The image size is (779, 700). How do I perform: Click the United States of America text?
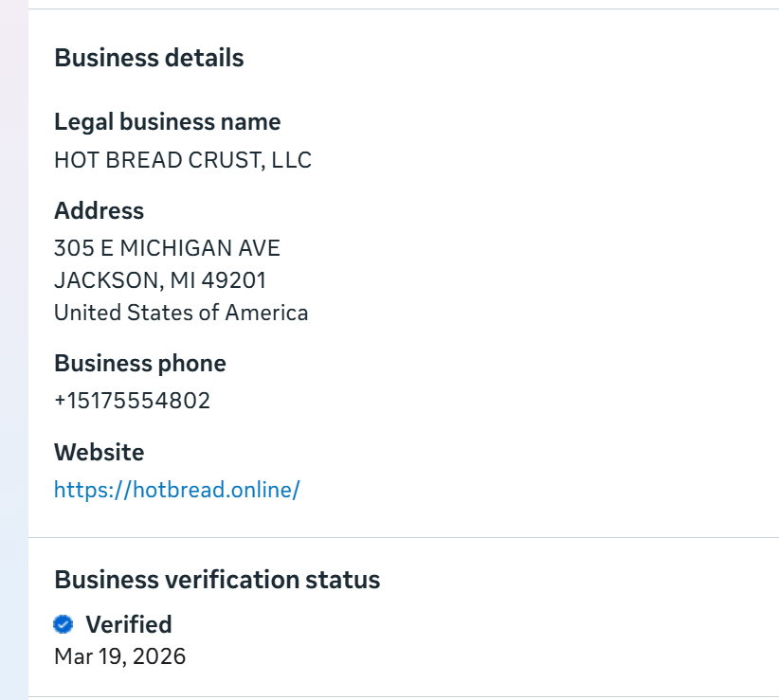[180, 313]
